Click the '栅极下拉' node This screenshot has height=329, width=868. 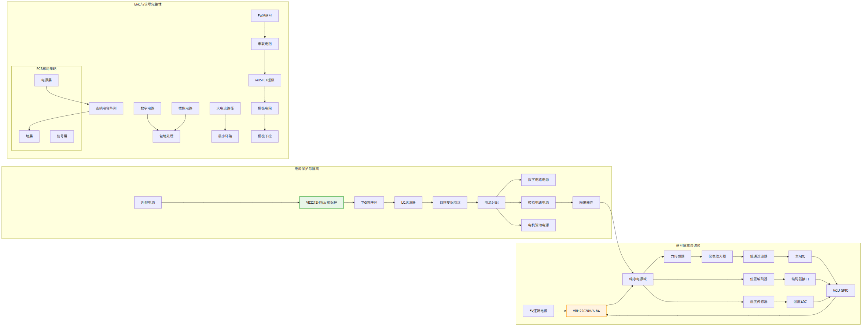(265, 136)
